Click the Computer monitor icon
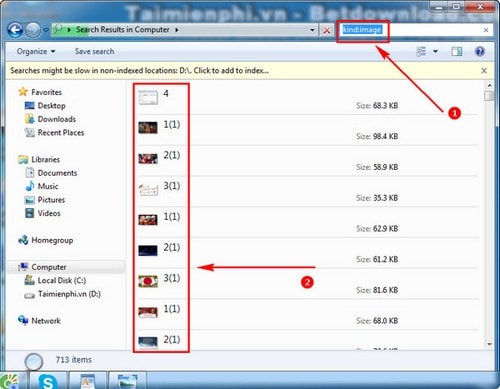Image resolution: width=500 pixels, height=389 pixels. 23,267
